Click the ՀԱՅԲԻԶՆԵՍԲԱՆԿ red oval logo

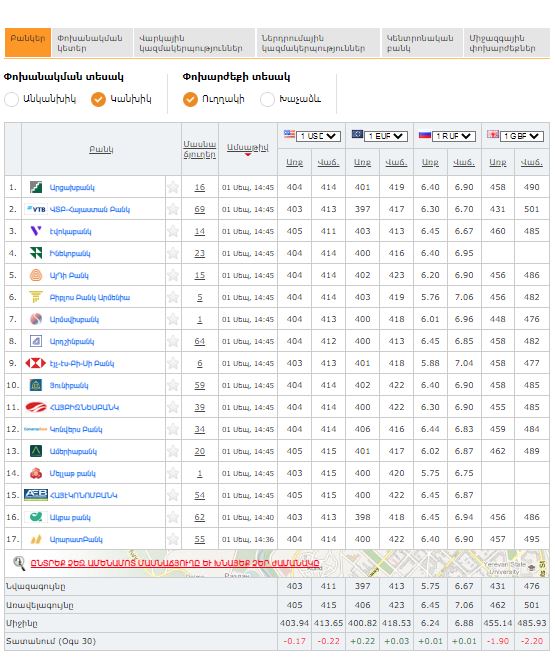[36, 407]
